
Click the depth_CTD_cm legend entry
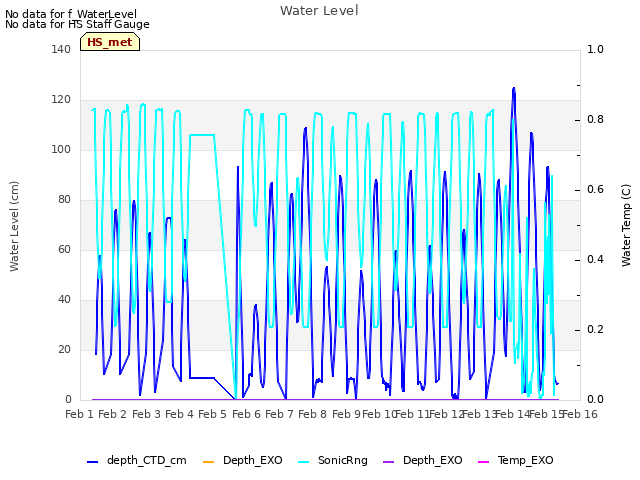[137, 460]
